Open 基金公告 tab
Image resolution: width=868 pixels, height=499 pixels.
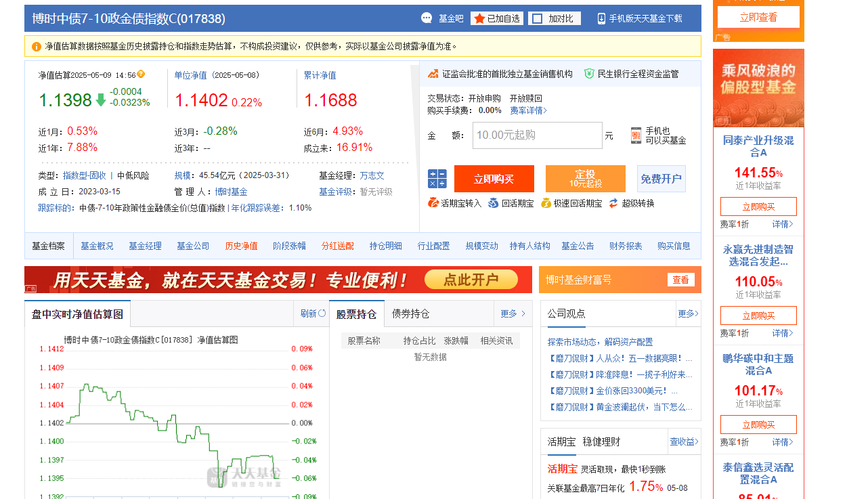tap(578, 246)
